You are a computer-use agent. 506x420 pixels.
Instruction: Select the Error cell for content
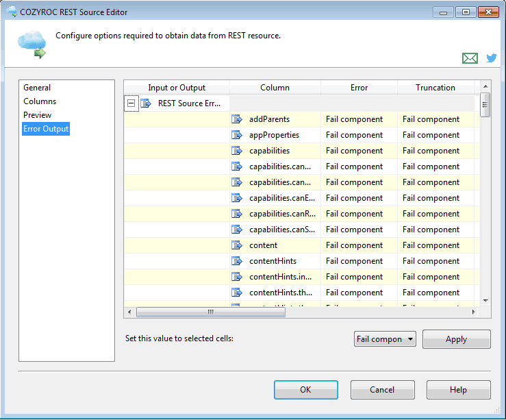tap(359, 245)
